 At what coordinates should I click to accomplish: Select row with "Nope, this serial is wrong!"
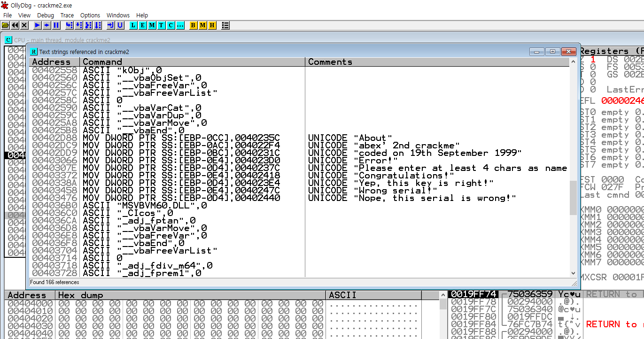click(299, 198)
